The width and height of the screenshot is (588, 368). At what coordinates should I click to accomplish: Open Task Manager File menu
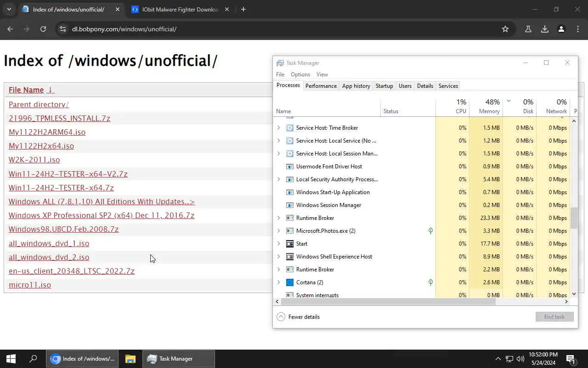[x=280, y=75]
